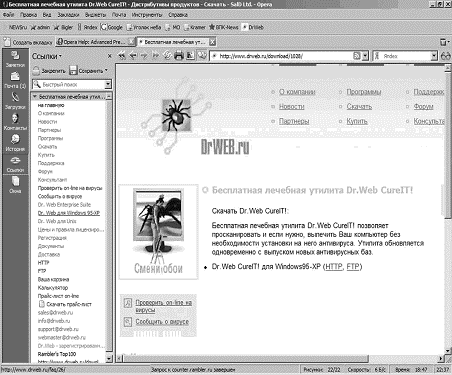452x375 pixels.
Task: Open the Downloads panel in sidebar
Action: [15, 101]
